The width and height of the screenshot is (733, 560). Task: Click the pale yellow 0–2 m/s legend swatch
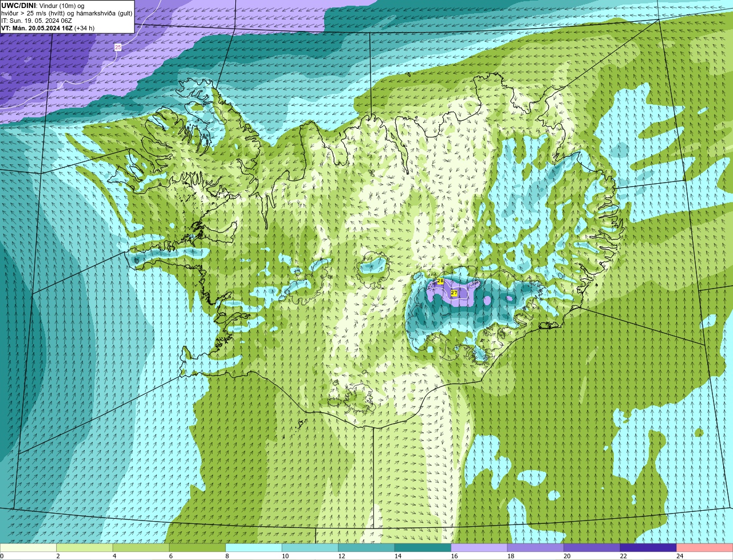coord(28,547)
